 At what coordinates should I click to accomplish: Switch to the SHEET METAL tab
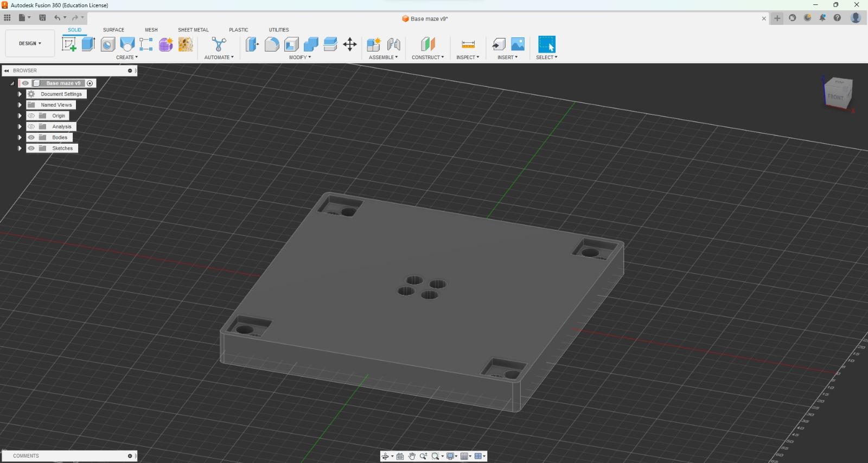(194, 30)
